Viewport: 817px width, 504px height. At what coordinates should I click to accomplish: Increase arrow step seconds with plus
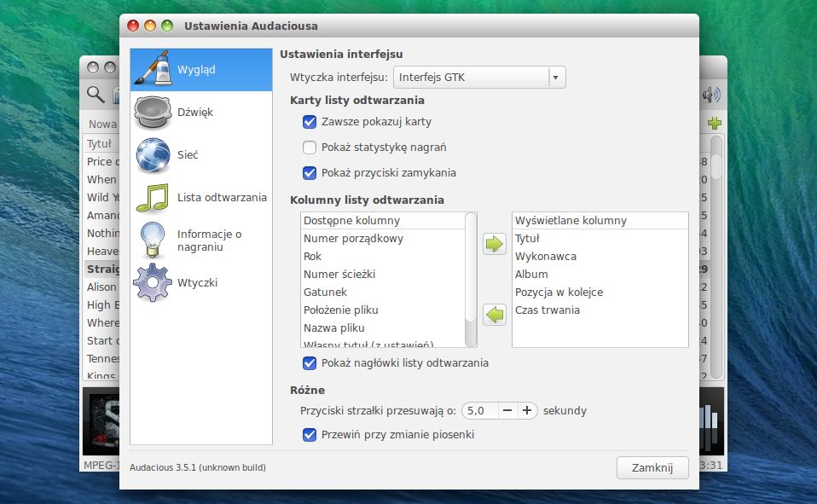pyautogui.click(x=527, y=411)
